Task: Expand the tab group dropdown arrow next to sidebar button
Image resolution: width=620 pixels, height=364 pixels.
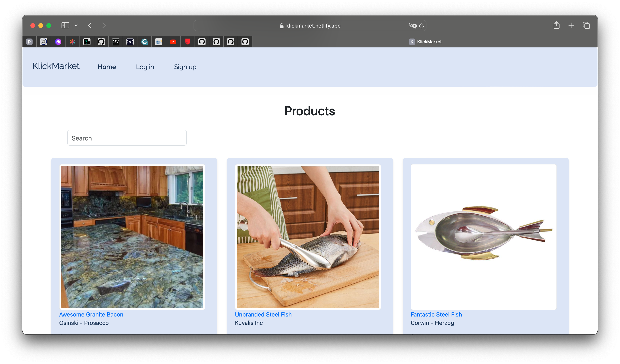Action: pos(77,25)
